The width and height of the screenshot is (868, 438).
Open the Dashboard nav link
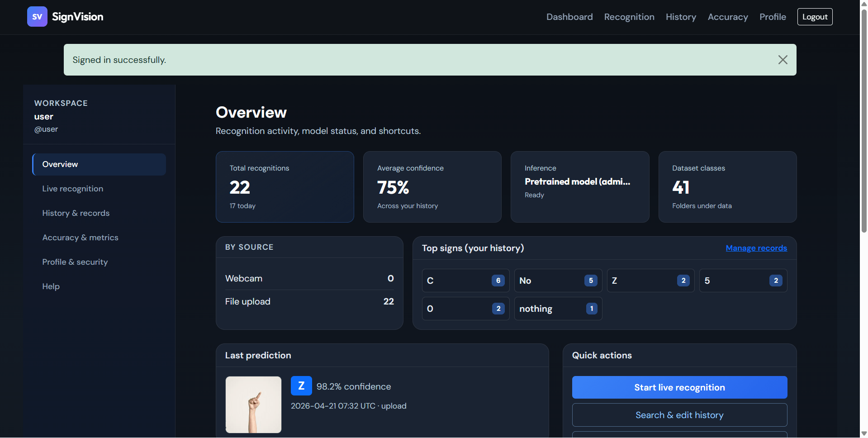569,17
